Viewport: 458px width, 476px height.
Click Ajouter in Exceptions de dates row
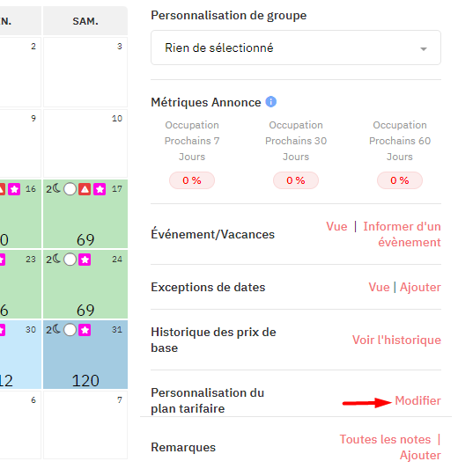[420, 287]
